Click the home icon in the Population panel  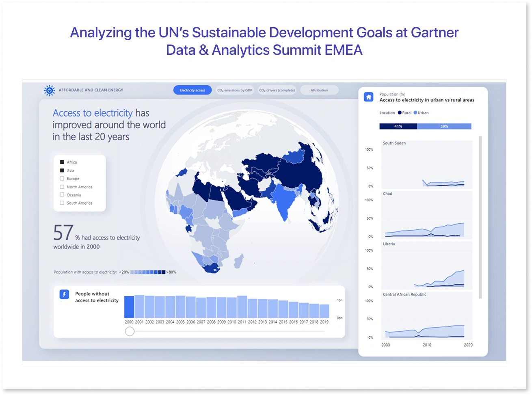(368, 97)
